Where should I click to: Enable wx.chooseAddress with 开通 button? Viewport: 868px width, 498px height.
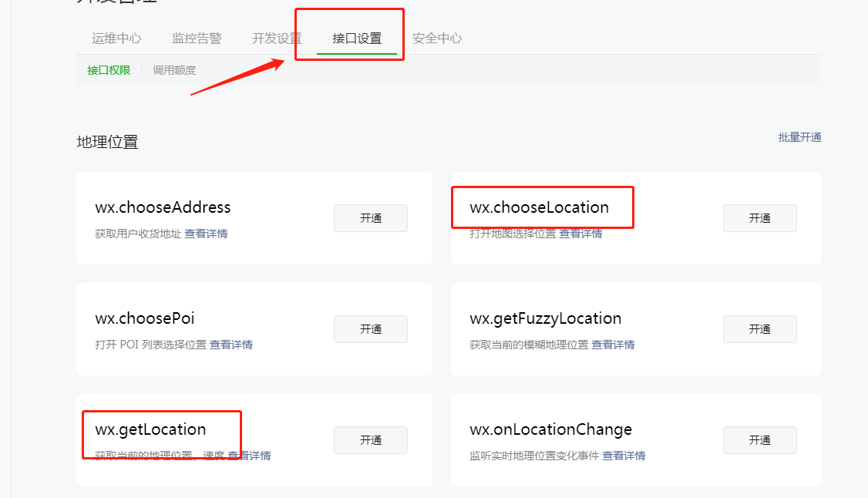pyautogui.click(x=371, y=218)
